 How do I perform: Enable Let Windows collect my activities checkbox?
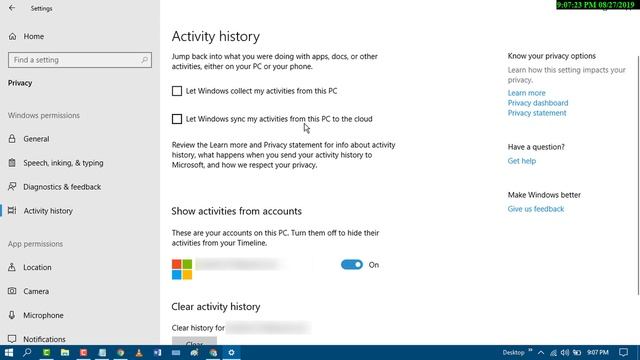coord(177,91)
